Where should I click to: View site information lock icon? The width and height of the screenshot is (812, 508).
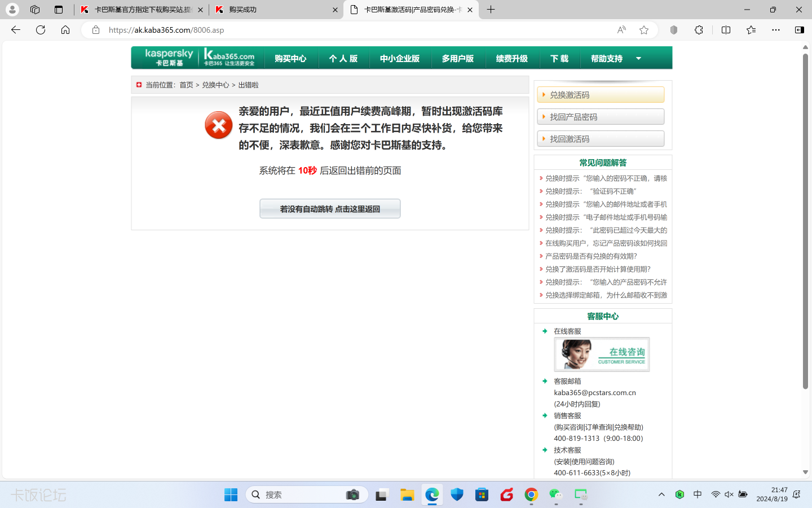point(96,30)
